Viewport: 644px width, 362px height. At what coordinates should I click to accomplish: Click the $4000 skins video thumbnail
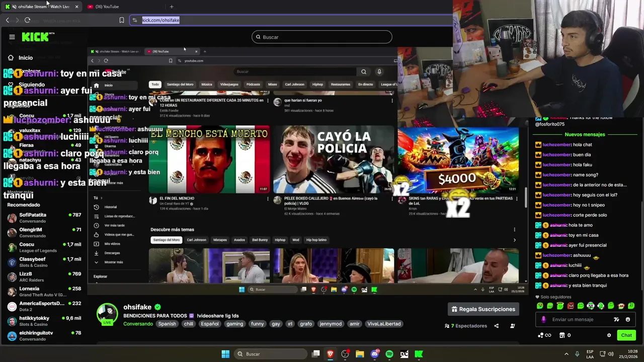458,159
